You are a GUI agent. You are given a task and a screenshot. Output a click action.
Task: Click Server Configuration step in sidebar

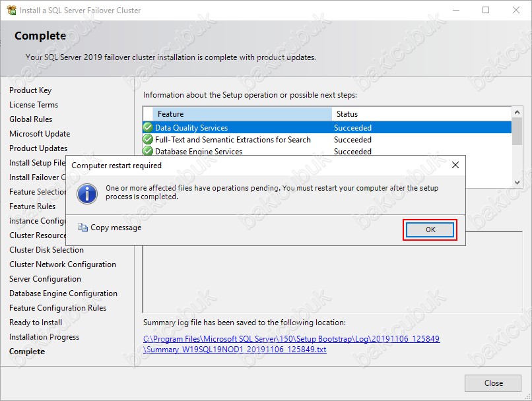tap(45, 279)
